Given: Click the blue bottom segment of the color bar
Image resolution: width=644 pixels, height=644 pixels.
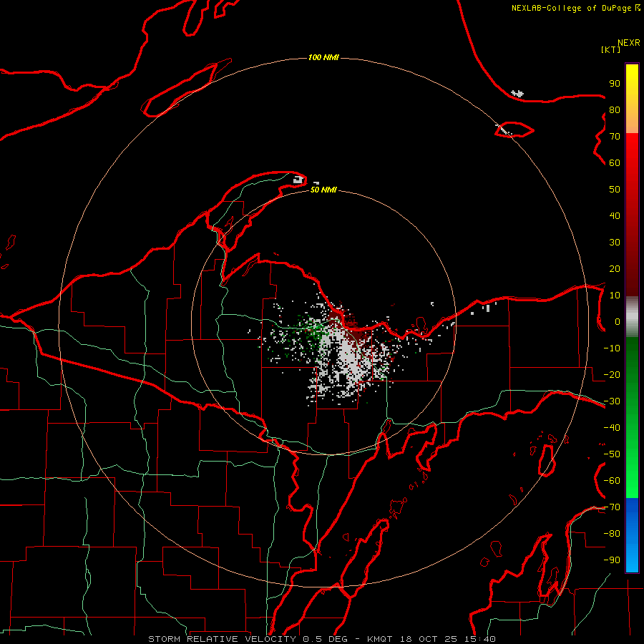Looking at the screenshot, I should (x=632, y=535).
